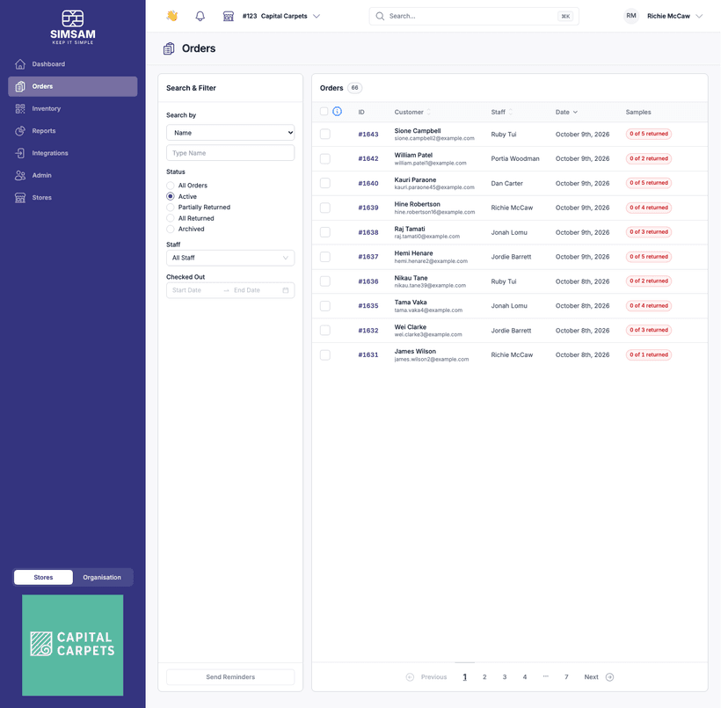This screenshot has height=708, width=728.
Task: Click the SIMSAM logo
Action: (x=73, y=27)
